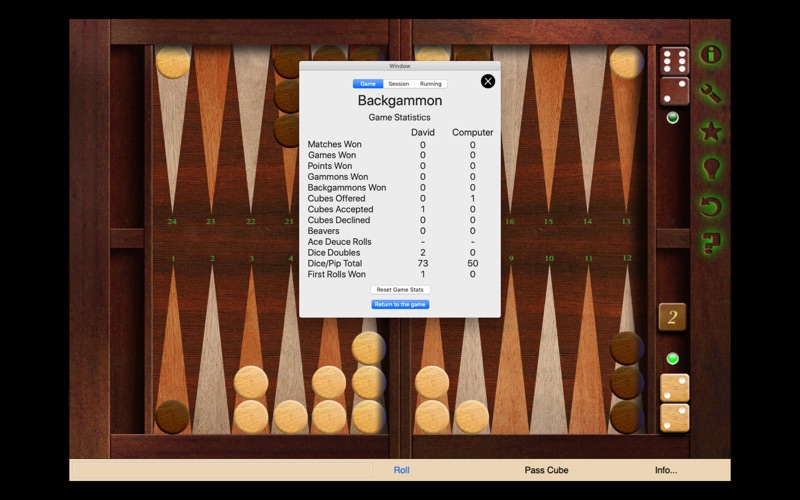Open the wrench settings icon

[x=710, y=93]
